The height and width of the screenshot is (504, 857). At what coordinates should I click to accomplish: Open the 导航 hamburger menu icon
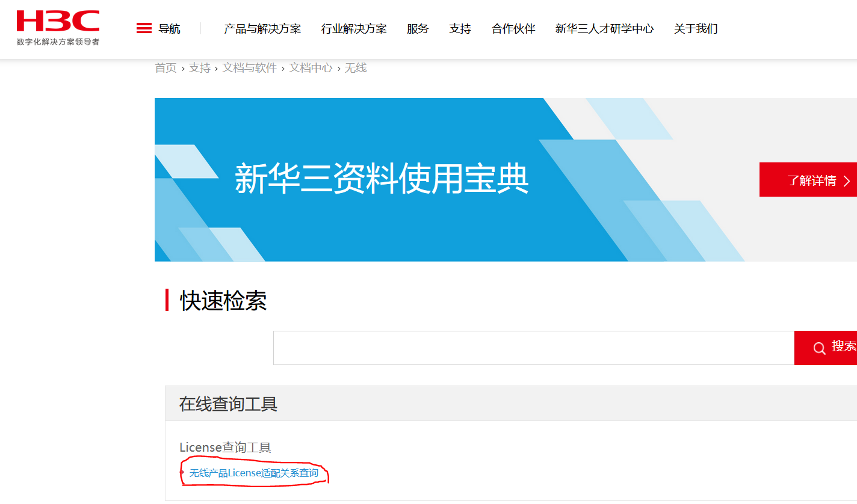coord(144,28)
